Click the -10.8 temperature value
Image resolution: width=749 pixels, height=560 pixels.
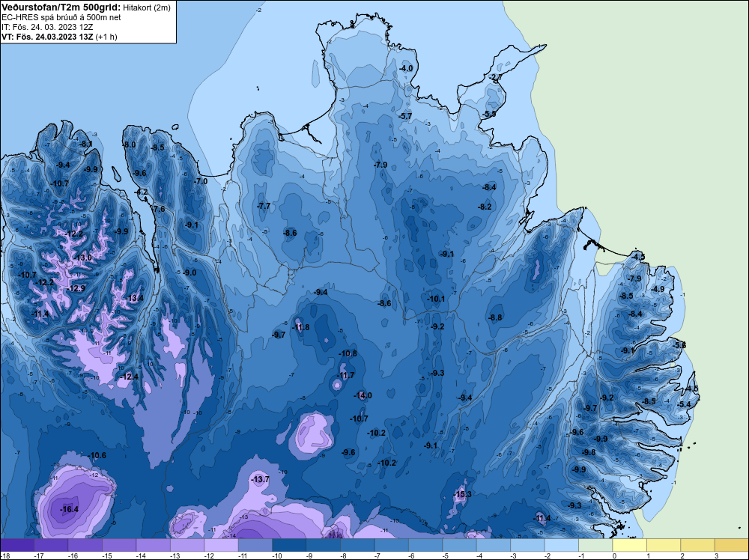pyautogui.click(x=348, y=353)
